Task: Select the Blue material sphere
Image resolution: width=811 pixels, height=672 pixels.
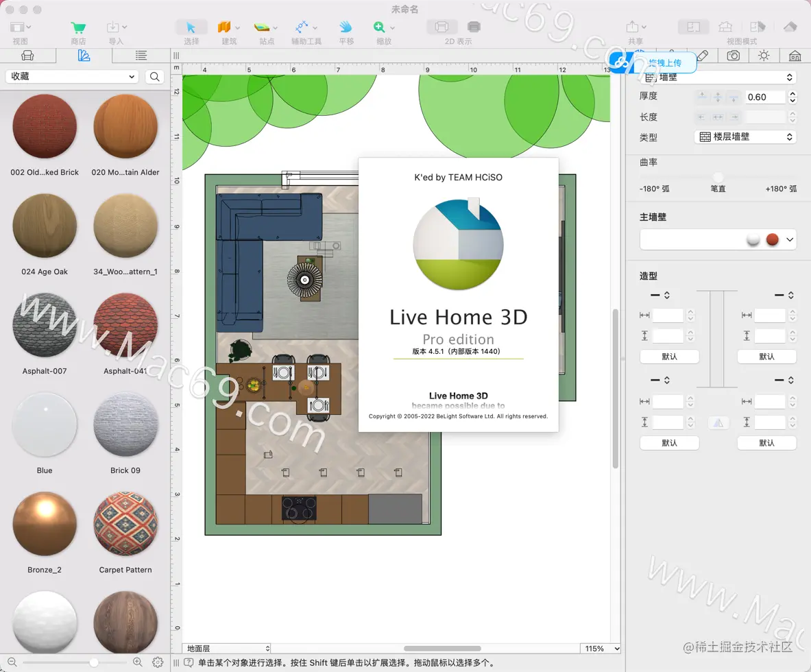Action: pos(45,424)
